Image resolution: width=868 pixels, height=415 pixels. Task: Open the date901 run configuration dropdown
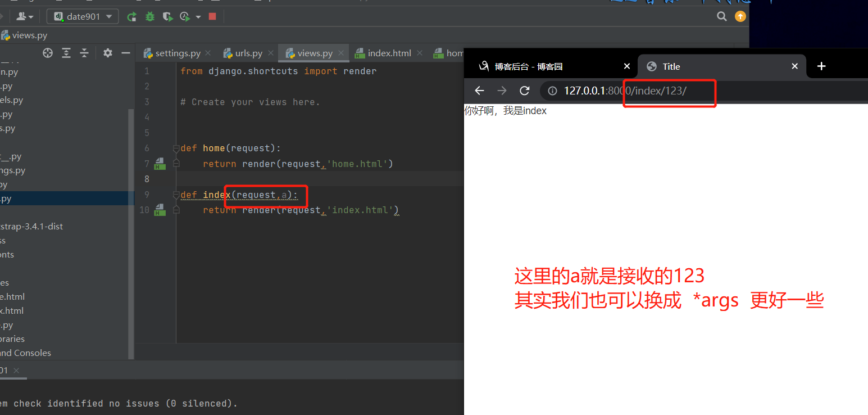83,16
